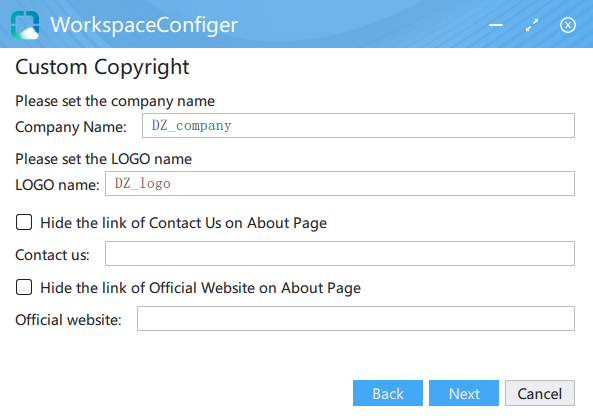This screenshot has height=416, width=593.
Task: Click into the Official website text box
Action: pos(355,318)
